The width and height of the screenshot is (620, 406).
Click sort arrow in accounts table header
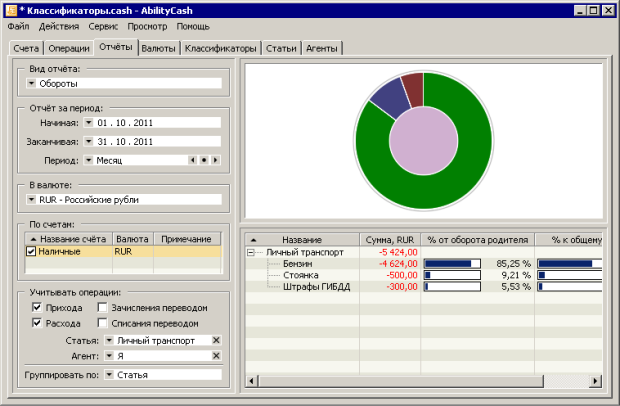pyautogui.click(x=31, y=239)
